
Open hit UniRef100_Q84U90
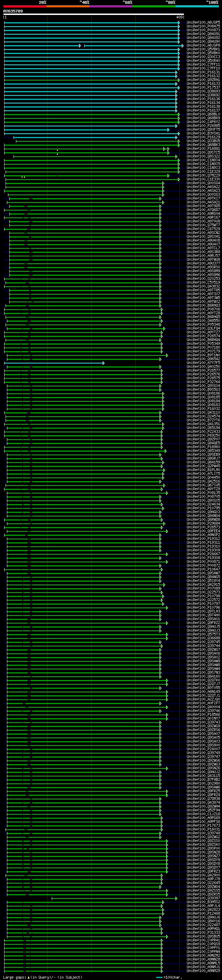pos(203,41)
